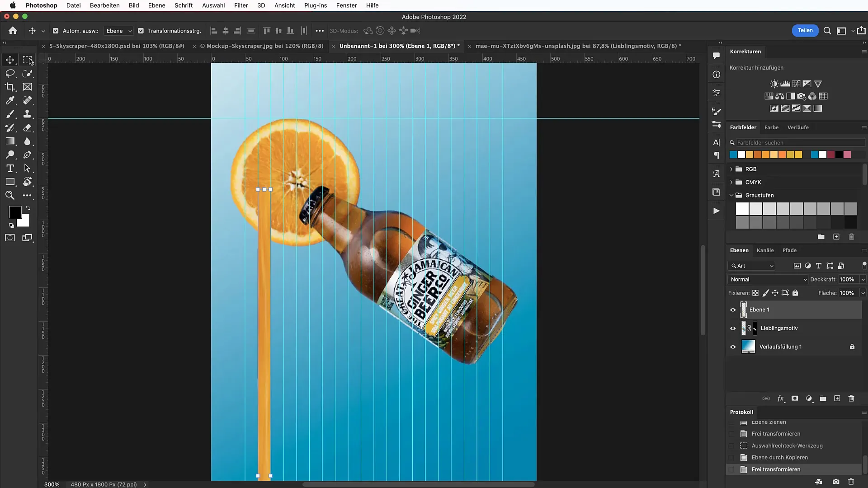Select the Rectangular Marquee tool

point(27,60)
